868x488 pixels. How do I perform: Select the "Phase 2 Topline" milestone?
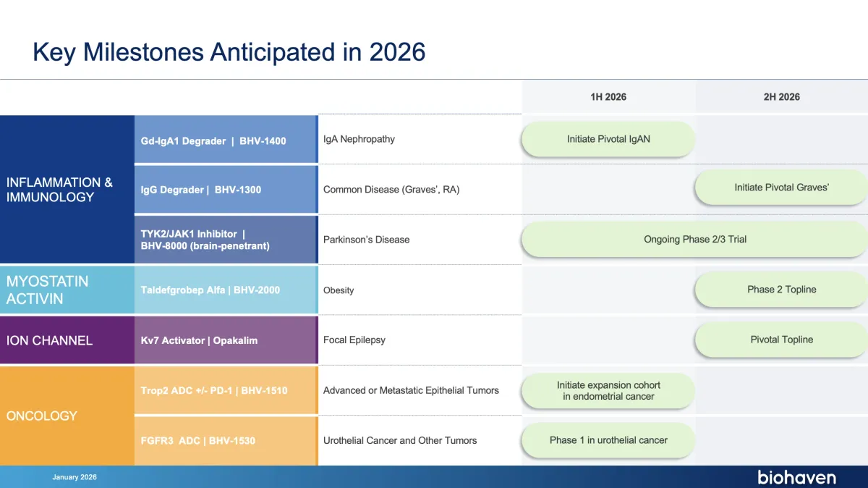[x=780, y=289]
